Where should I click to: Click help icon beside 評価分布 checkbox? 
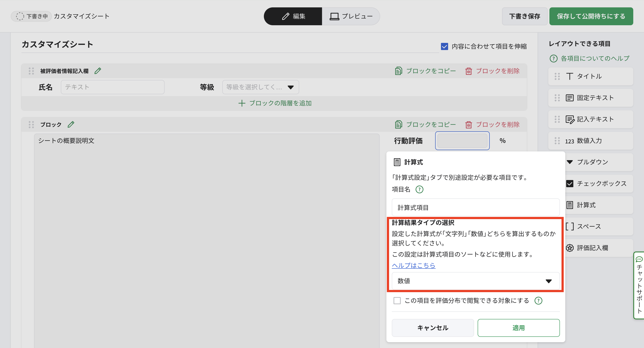538,301
